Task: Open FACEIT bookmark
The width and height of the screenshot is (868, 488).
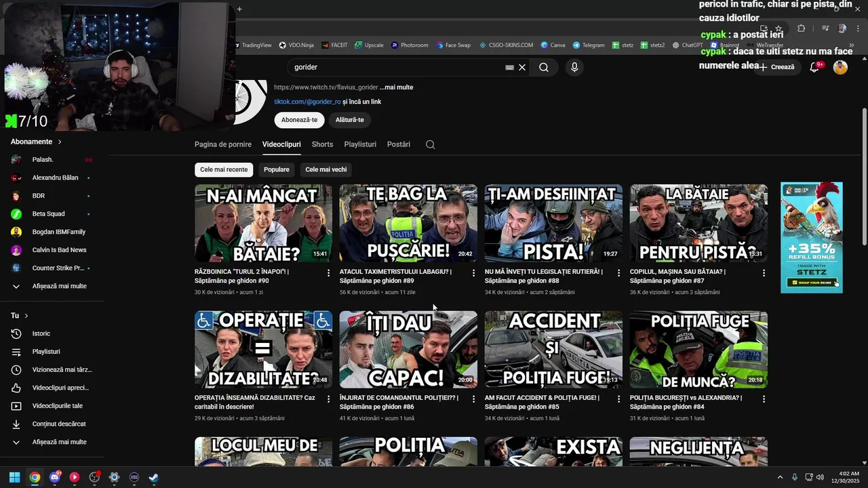Action: [334, 45]
